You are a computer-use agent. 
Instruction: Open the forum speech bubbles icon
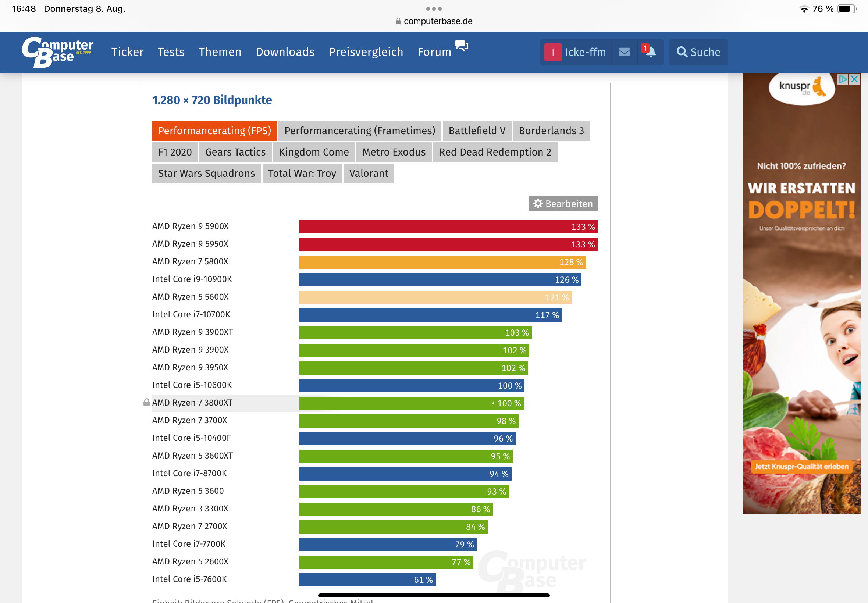tap(461, 47)
